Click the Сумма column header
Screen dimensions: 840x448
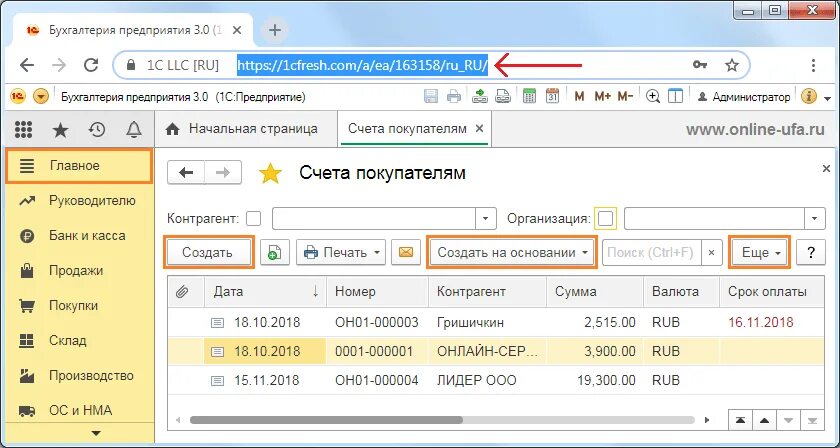(595, 292)
